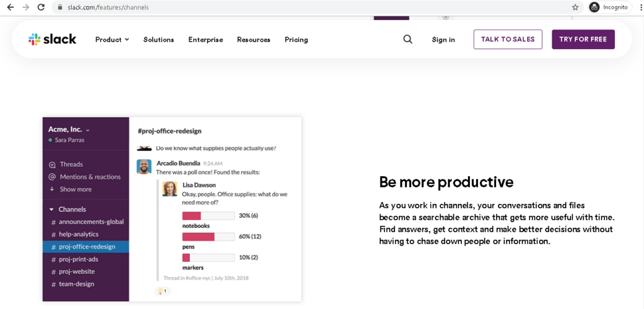Click the TALK TO SALES button
The image size is (644, 309).
click(x=508, y=40)
